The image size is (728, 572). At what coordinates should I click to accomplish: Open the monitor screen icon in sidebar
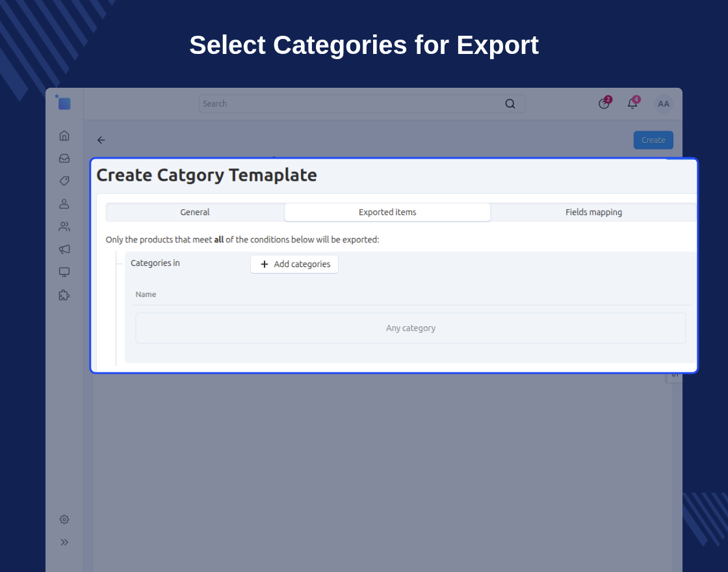click(64, 272)
